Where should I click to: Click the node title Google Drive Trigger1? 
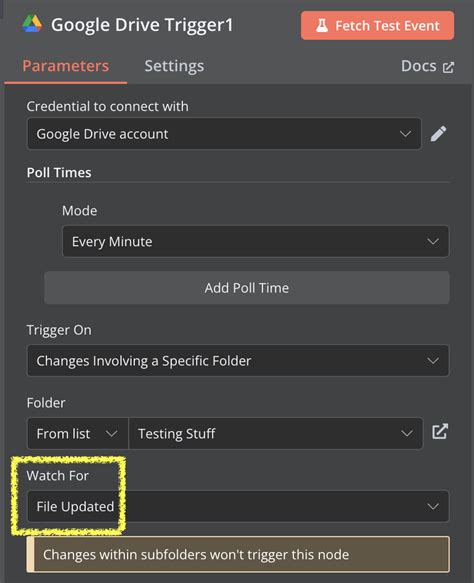click(x=142, y=25)
